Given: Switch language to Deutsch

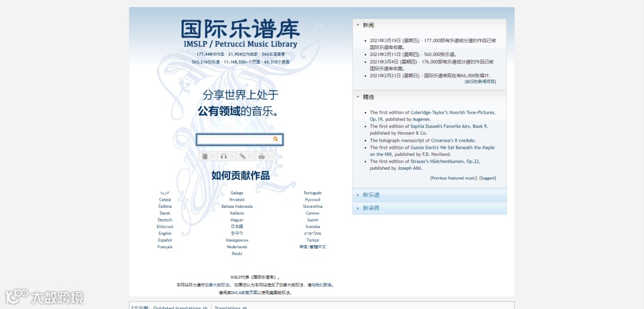Looking at the screenshot, I should click(x=165, y=220).
